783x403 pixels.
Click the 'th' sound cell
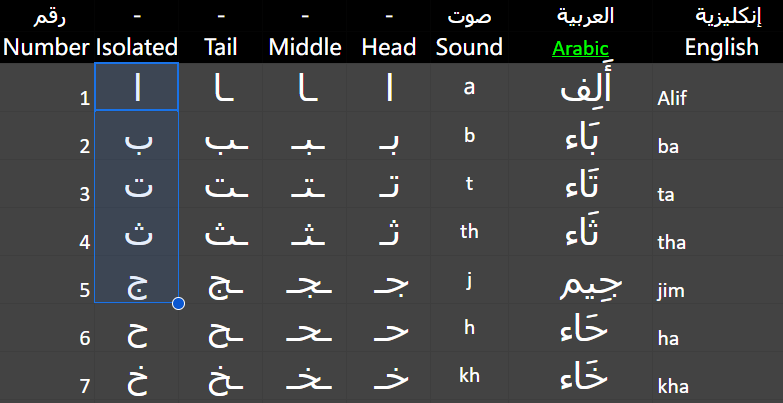pyautogui.click(x=469, y=232)
